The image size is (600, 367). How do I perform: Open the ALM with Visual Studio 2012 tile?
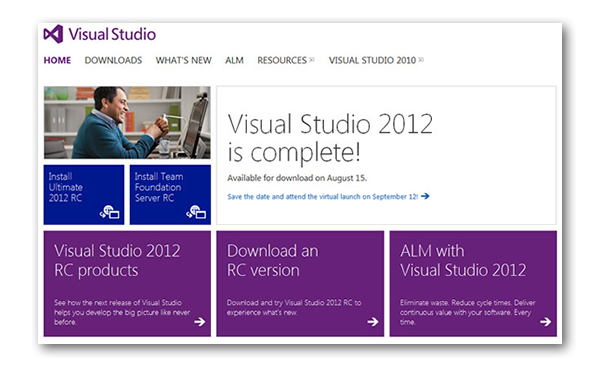tap(473, 284)
